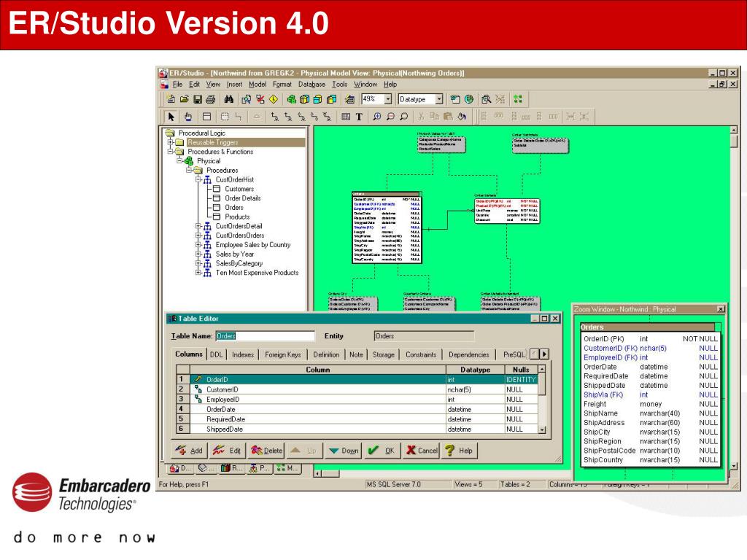
Task: Collapse the CustOrderHist procedure node
Action: click(x=198, y=179)
